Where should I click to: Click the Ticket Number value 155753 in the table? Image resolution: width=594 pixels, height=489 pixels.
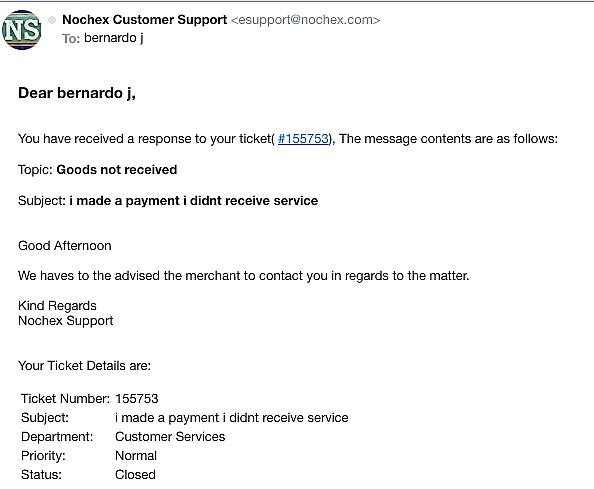[137, 398]
